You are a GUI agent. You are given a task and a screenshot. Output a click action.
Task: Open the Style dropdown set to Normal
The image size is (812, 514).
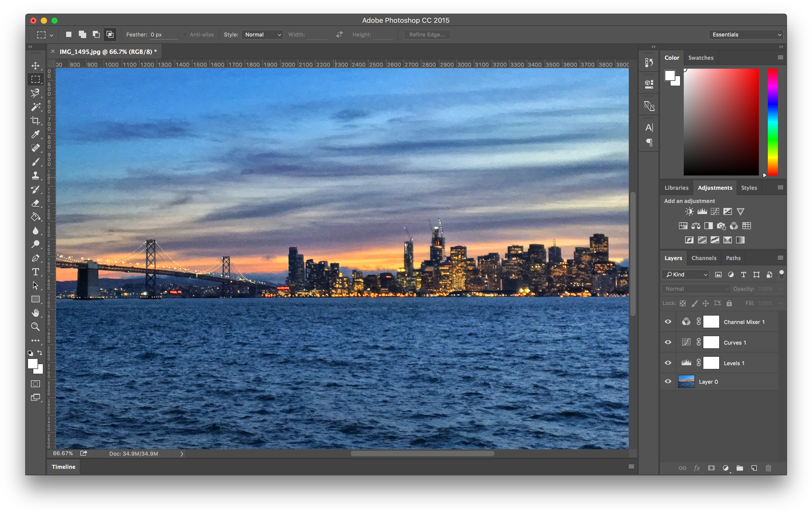(262, 35)
